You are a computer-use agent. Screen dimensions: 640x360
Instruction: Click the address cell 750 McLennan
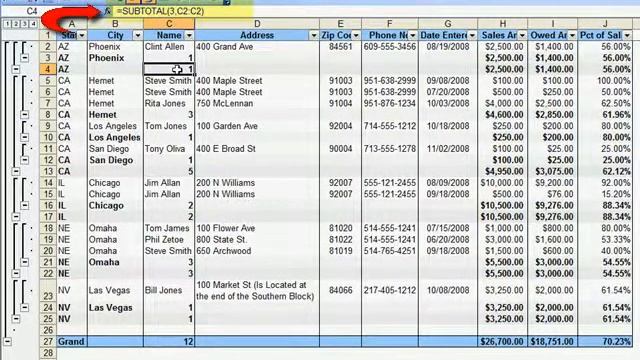[257, 103]
